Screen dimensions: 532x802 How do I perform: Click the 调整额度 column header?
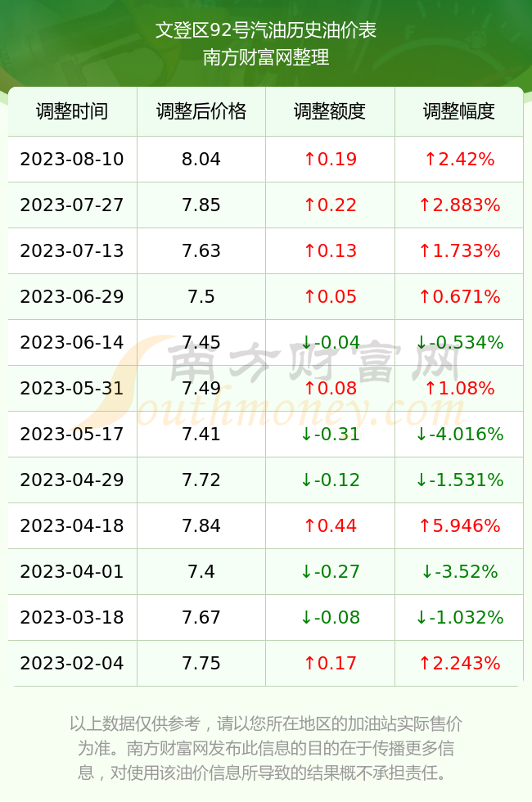click(330, 111)
